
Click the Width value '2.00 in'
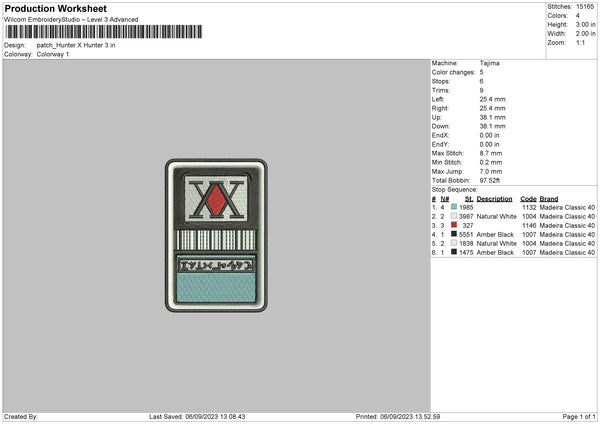[585, 34]
